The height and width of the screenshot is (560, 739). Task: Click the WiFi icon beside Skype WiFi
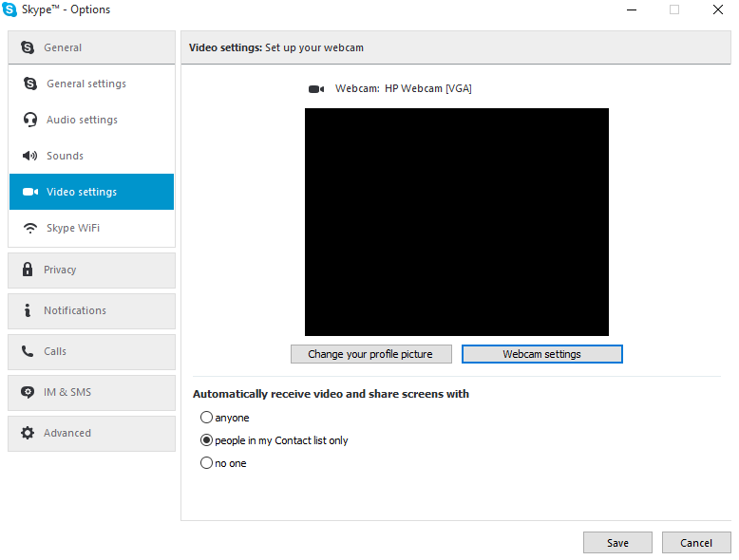coord(30,228)
